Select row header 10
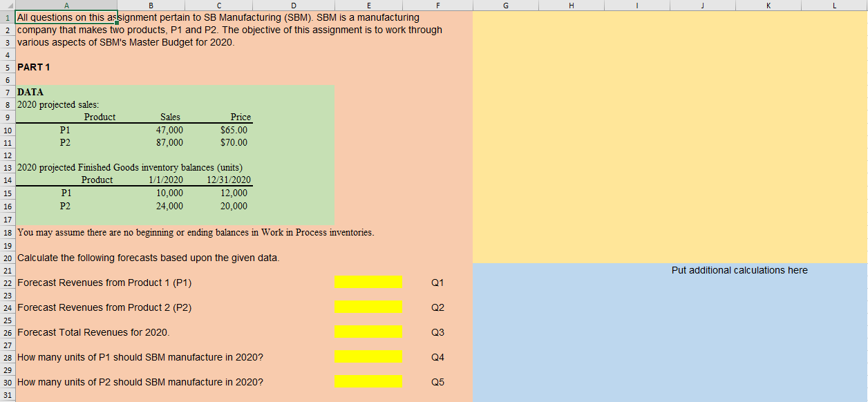The width and height of the screenshot is (868, 402). [7, 130]
